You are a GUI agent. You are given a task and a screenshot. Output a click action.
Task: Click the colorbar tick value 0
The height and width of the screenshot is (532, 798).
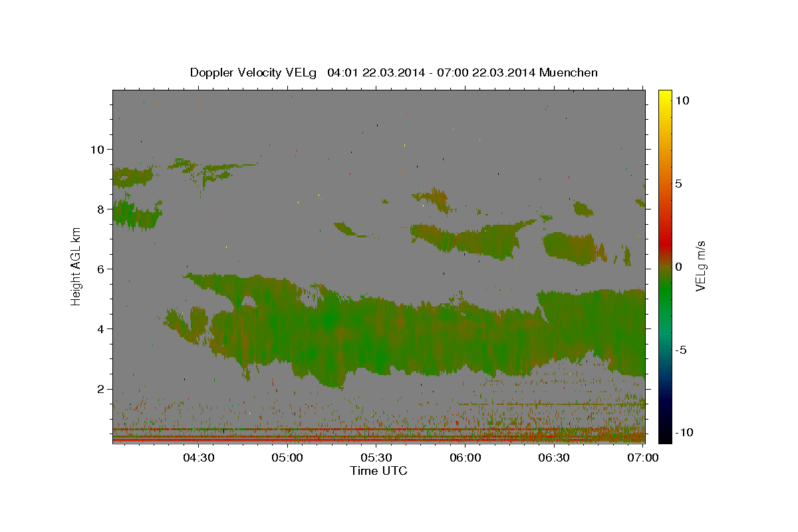[x=678, y=267]
